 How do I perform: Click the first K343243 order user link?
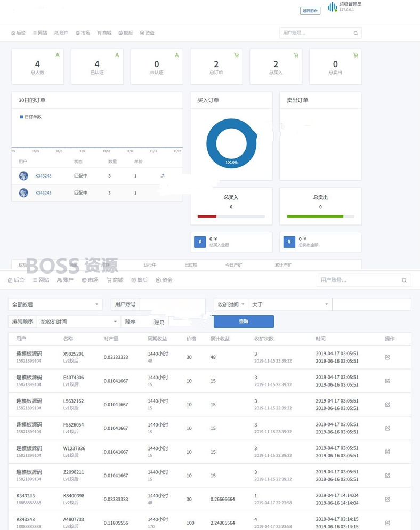point(43,176)
